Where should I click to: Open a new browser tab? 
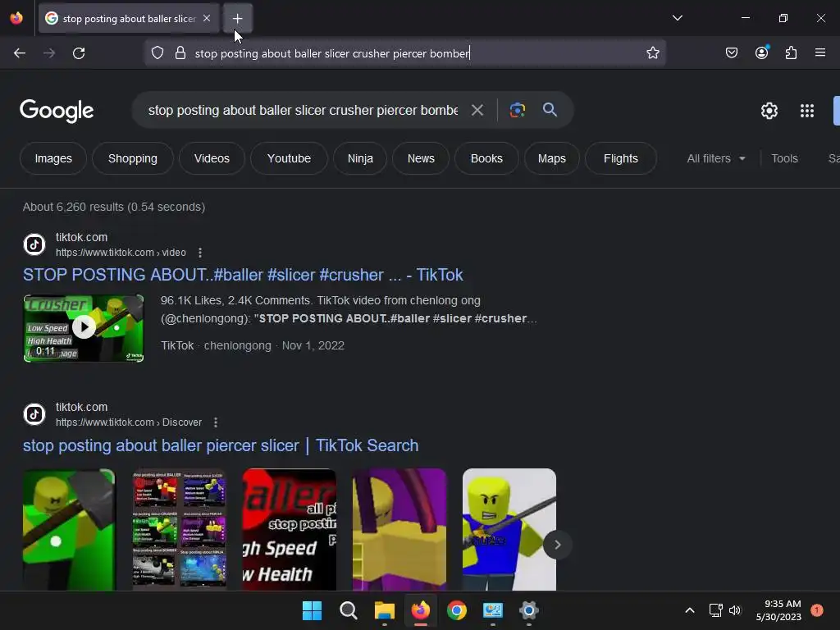[x=237, y=19]
